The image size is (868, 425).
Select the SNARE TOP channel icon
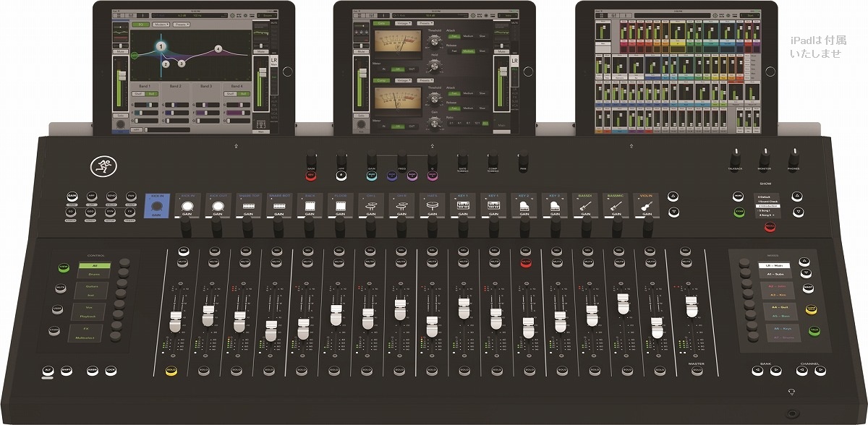[247, 206]
